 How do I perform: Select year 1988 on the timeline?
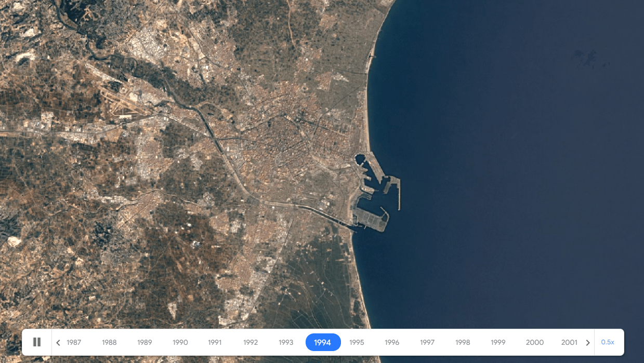(x=109, y=343)
